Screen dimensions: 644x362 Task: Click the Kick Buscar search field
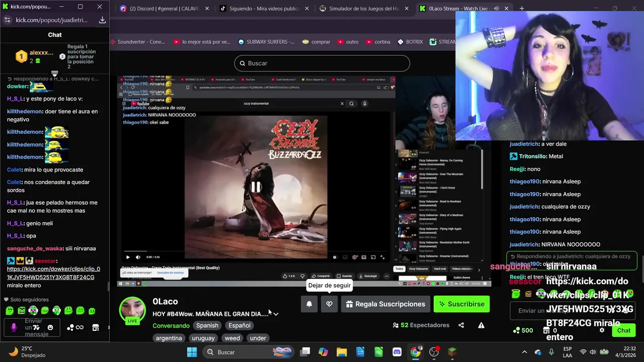[322, 63]
